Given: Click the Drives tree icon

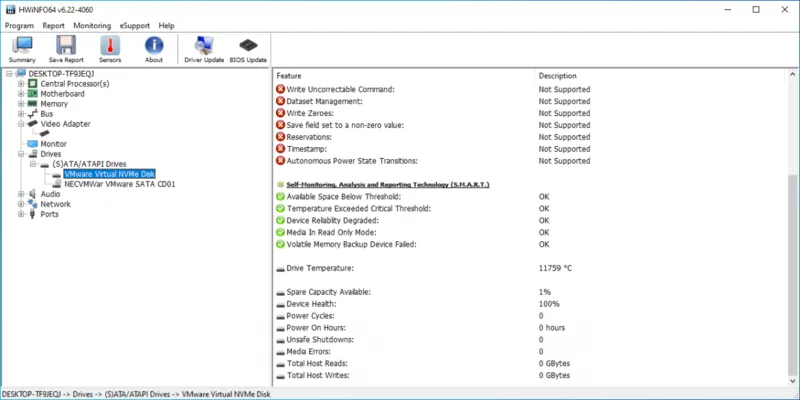Looking at the screenshot, I should [x=33, y=154].
